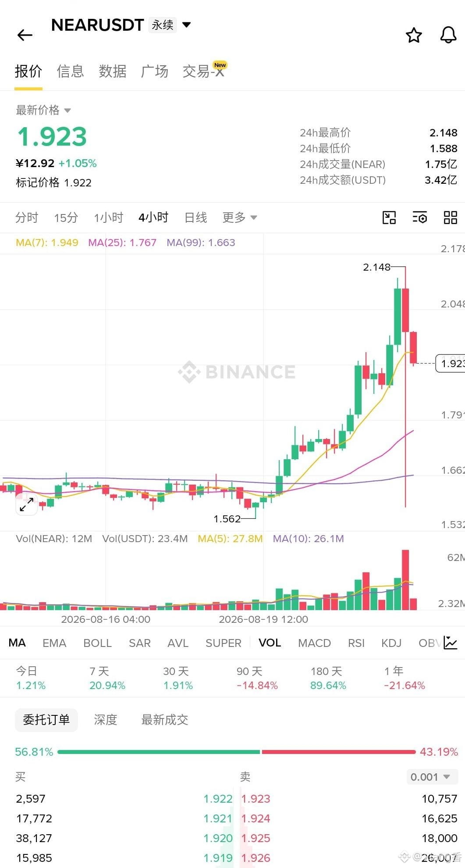
Task: Switch to the 数据 tab
Action: [x=113, y=71]
